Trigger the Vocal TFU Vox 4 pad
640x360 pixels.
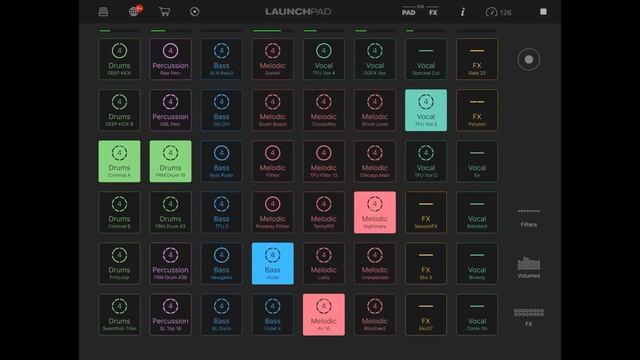click(x=324, y=59)
